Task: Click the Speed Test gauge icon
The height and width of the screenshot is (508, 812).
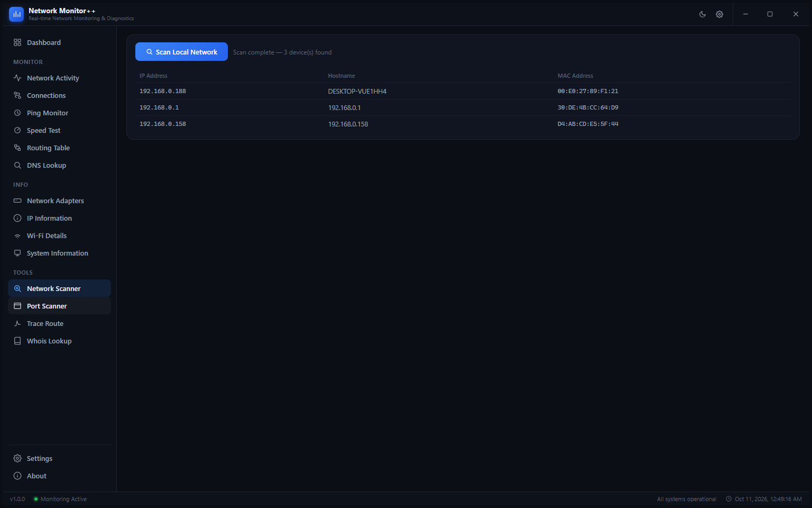Action: coord(17,130)
